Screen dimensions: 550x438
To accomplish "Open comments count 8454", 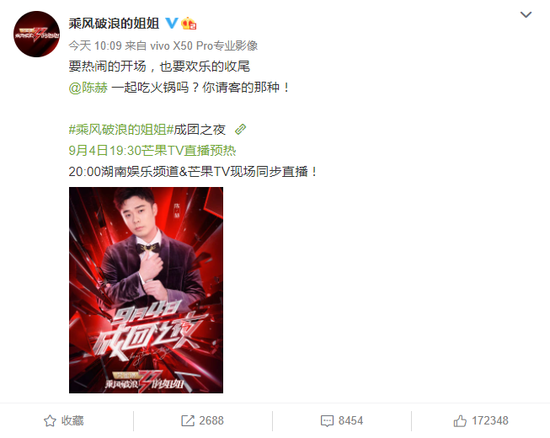I will [350, 421].
